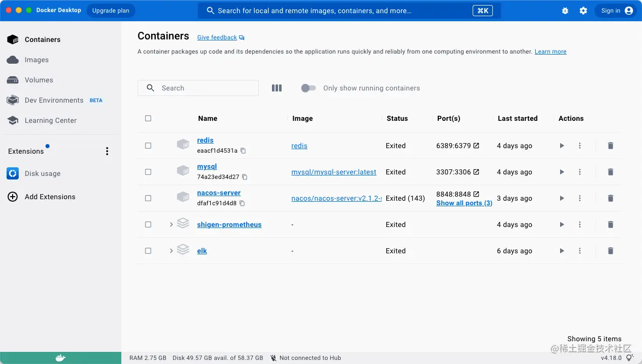Open port 8848:8848 external link icon
This screenshot has height=364, width=642.
click(476, 194)
